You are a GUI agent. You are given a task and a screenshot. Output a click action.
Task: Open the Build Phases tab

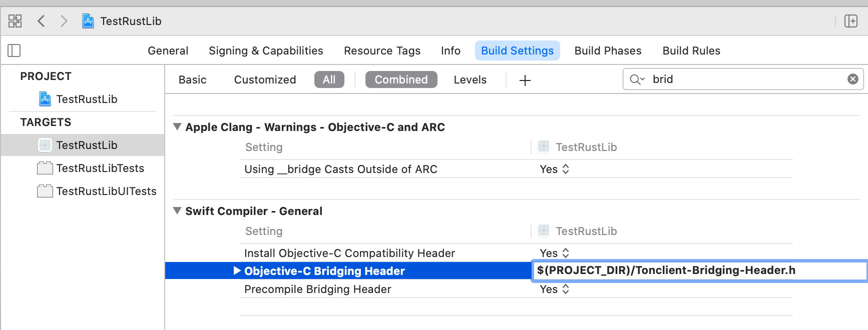click(x=608, y=50)
